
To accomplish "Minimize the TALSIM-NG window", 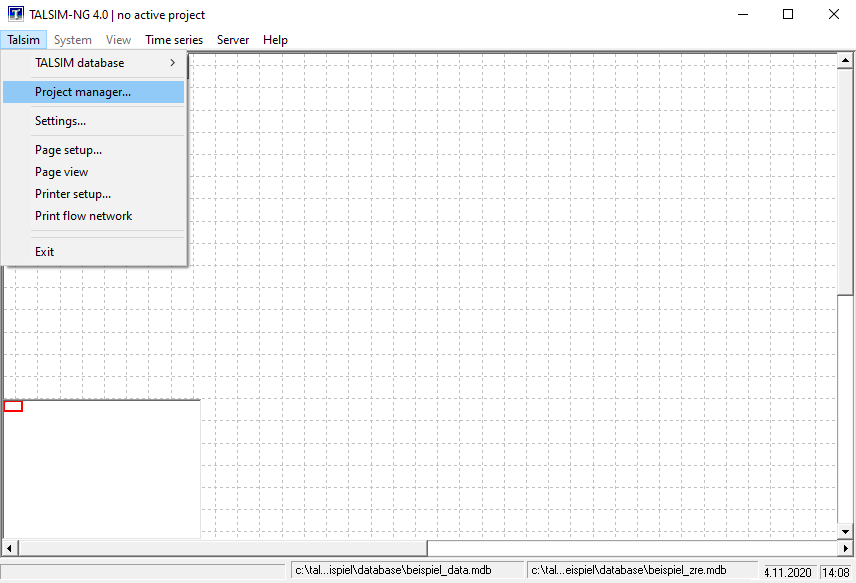I will click(743, 14).
